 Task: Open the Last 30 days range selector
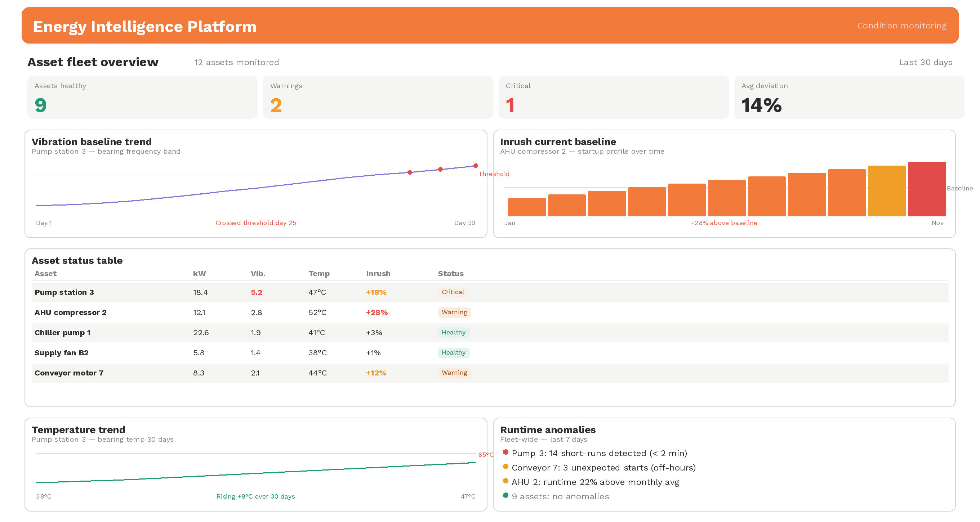926,62
